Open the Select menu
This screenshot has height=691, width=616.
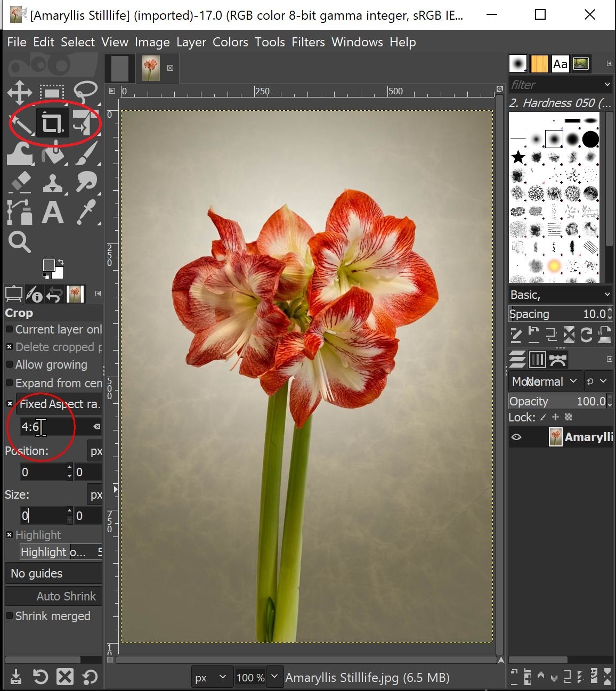click(x=78, y=42)
